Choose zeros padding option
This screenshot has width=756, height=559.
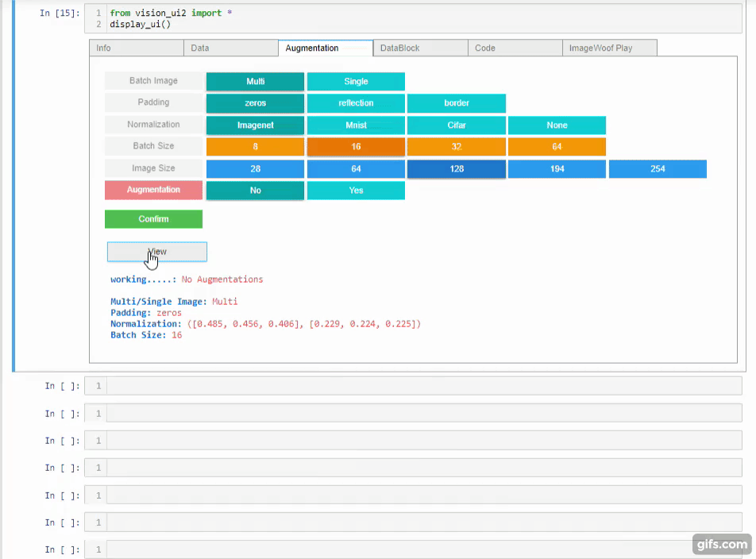click(x=256, y=103)
